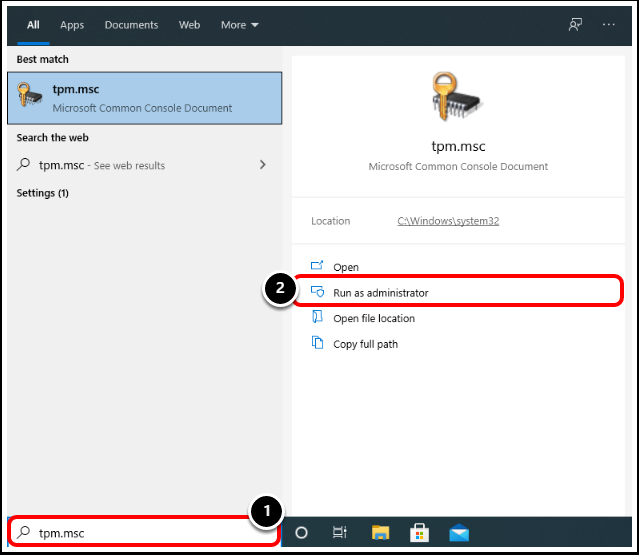The image size is (639, 555).
Task: Launch File Explorer from taskbar
Action: coord(380,533)
